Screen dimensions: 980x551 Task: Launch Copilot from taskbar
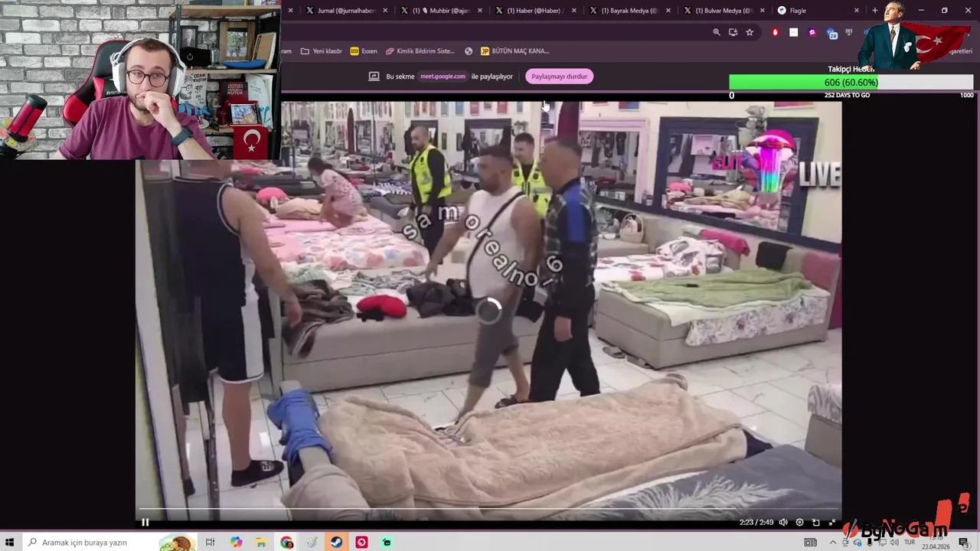pyautogui.click(x=236, y=543)
